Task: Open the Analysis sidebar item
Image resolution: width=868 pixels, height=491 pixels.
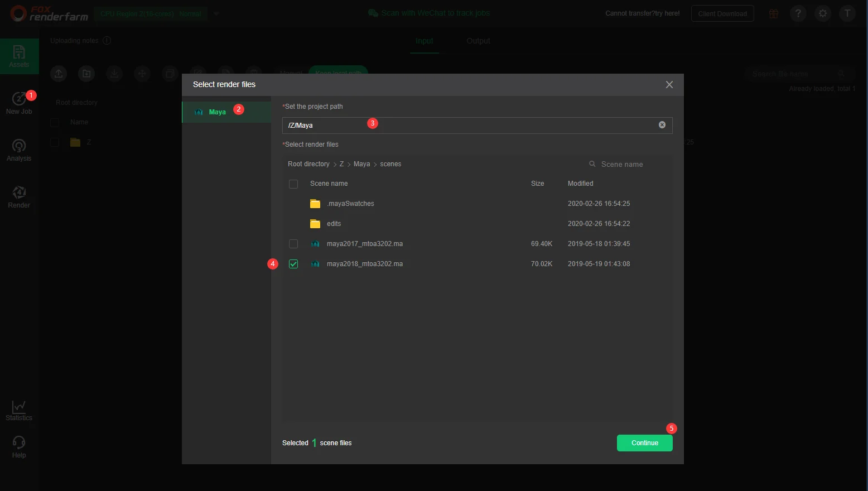Action: [x=19, y=150]
